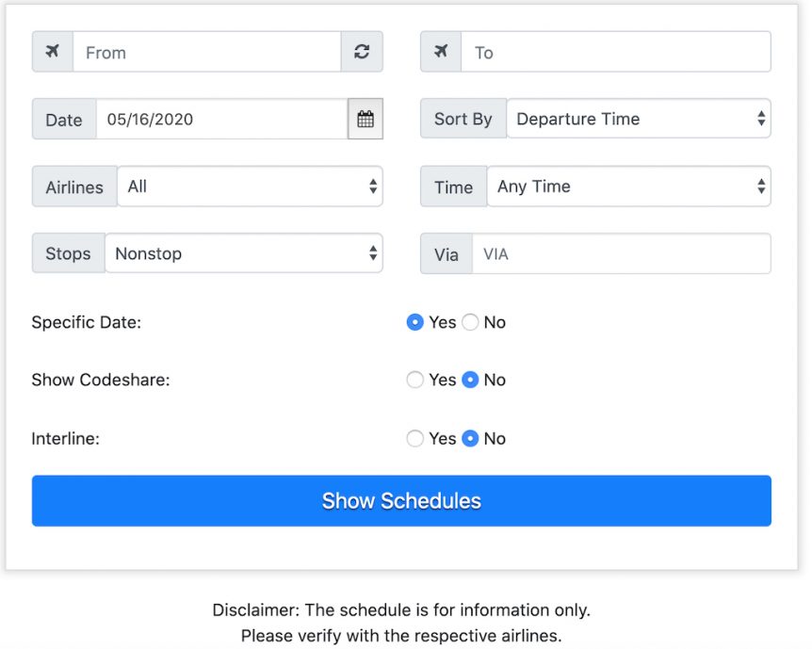Open the Sort By Departure Time dropdown

639,119
